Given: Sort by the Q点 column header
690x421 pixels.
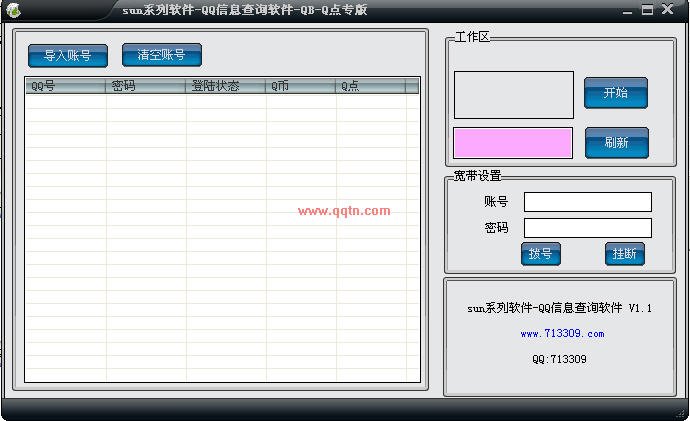Looking at the screenshot, I should click(x=371, y=86).
